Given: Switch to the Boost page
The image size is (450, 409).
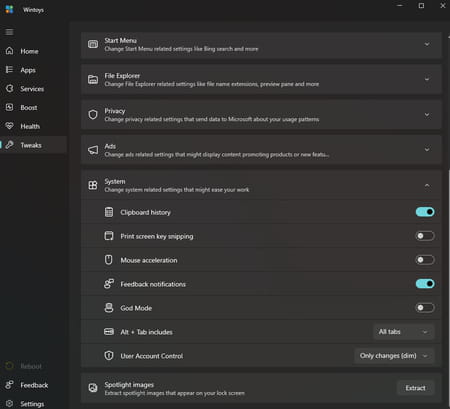Looking at the screenshot, I should pos(33,107).
